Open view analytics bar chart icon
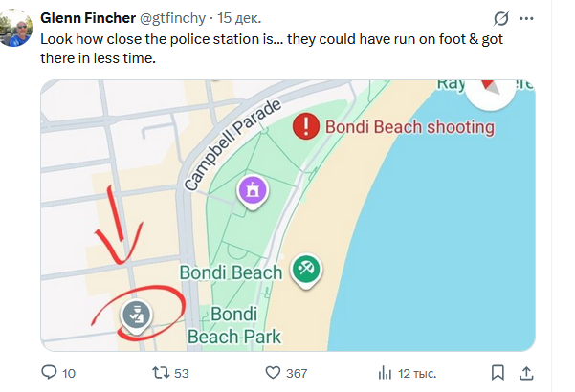Screen dimensions: 575x392 (x=385, y=372)
